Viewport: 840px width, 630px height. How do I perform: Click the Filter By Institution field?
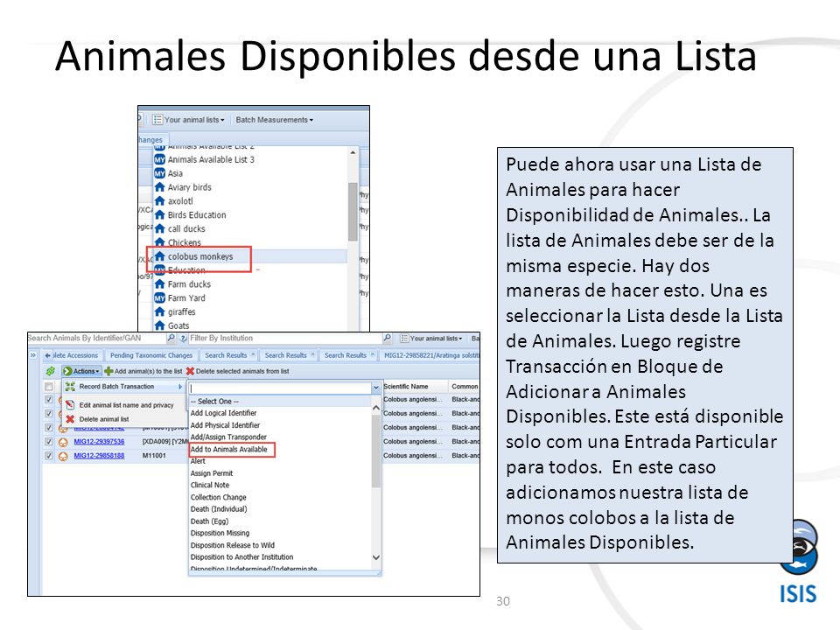(x=285, y=338)
